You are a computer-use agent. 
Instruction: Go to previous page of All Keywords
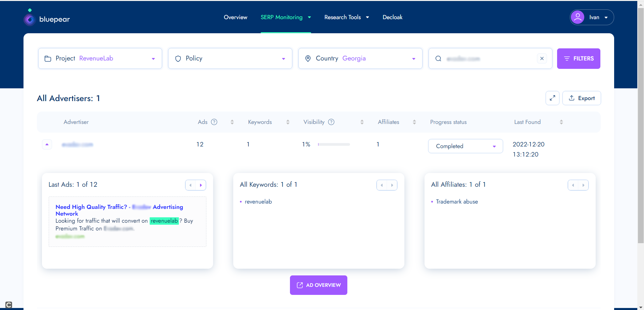[x=382, y=185]
